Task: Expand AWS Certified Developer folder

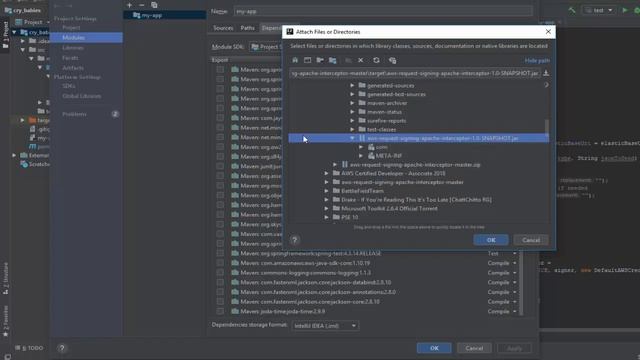Action: click(x=327, y=173)
